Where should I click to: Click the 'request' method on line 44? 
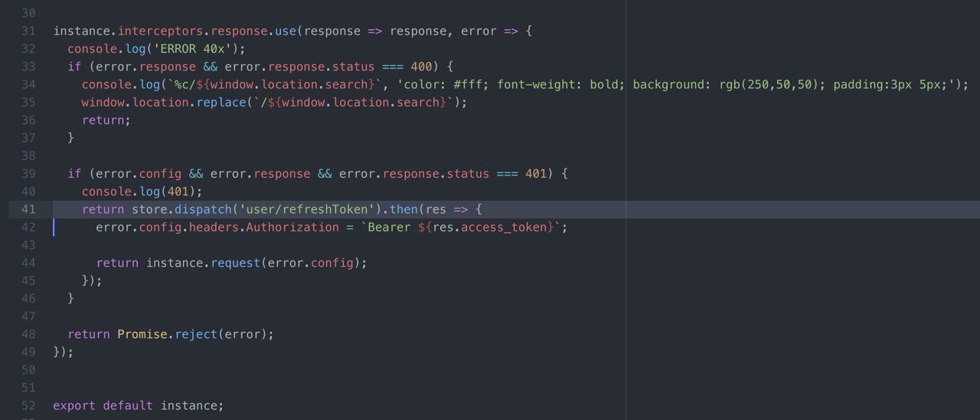click(x=236, y=263)
